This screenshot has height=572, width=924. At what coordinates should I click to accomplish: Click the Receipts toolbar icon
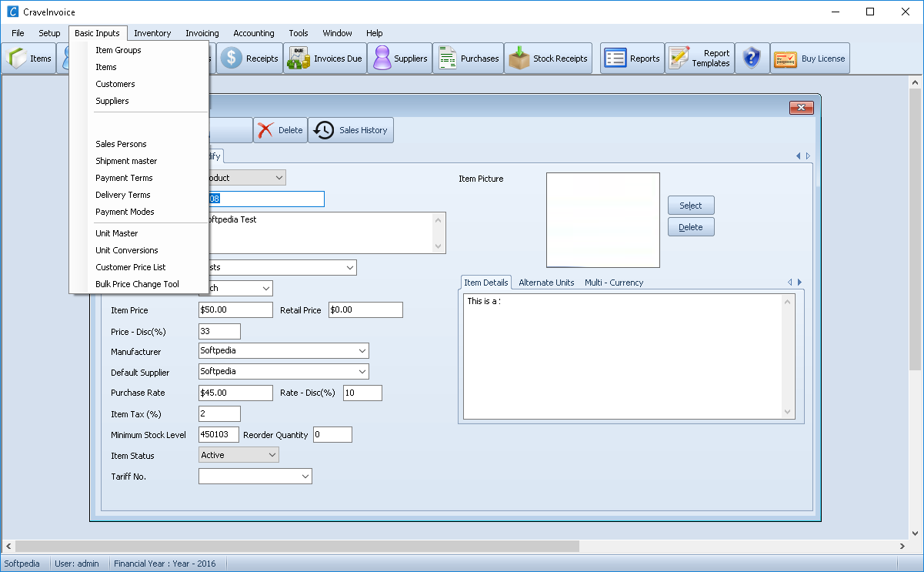tap(251, 59)
